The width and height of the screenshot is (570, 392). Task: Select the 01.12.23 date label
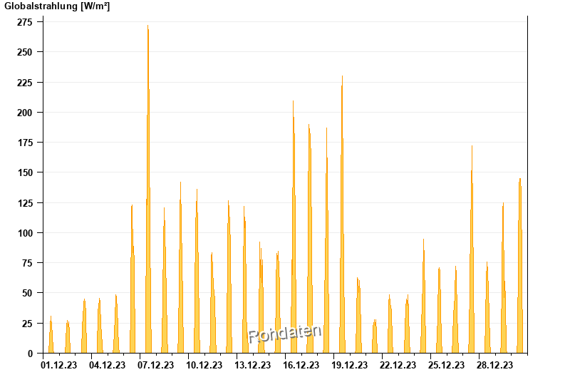(x=59, y=365)
